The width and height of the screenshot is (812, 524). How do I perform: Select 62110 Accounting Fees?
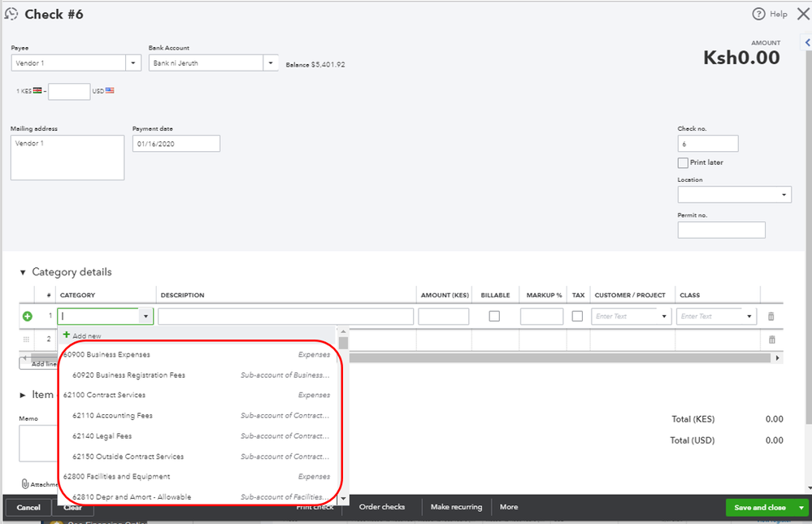197,415
